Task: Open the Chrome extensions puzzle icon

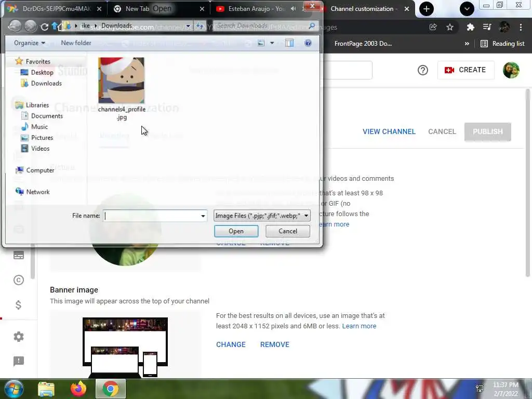Action: click(470, 27)
